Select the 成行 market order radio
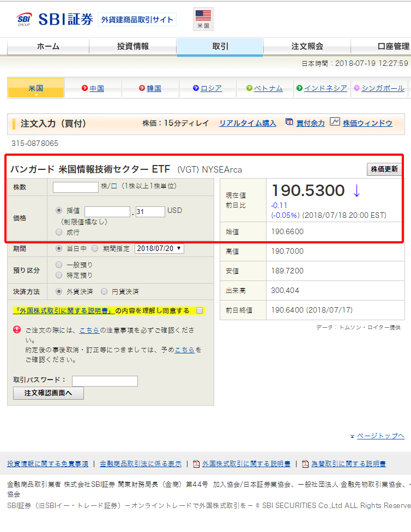The width and height of the screenshot is (411, 532). 59,232
